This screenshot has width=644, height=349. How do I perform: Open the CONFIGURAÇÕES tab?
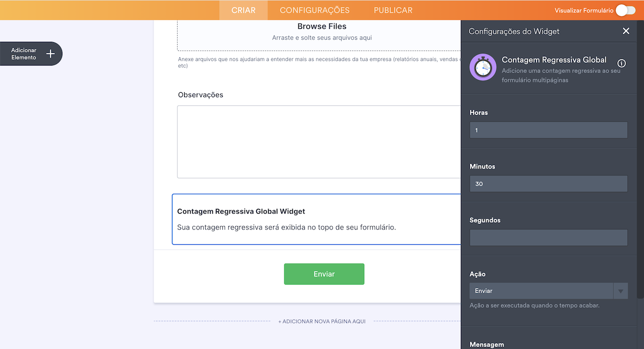[314, 10]
